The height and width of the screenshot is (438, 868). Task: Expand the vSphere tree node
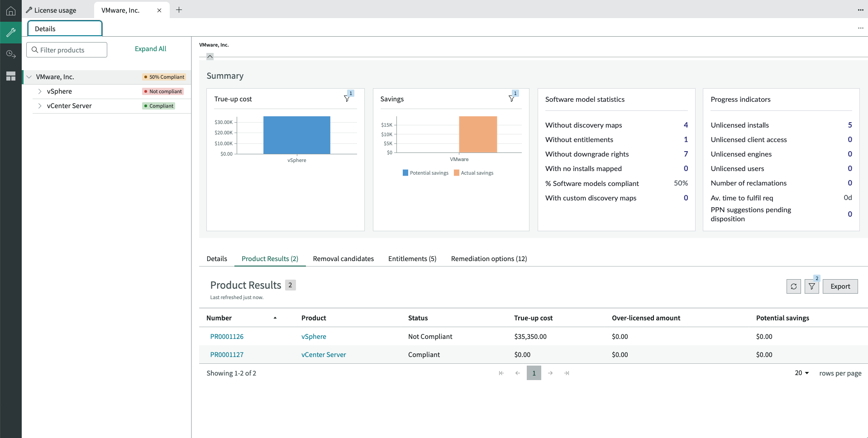pyautogui.click(x=40, y=91)
